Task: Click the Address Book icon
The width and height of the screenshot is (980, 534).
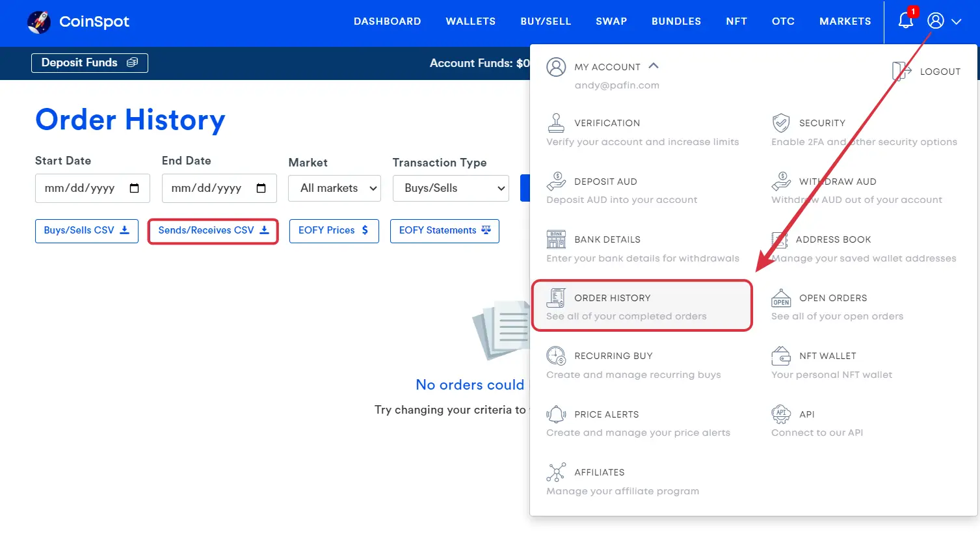Action: pyautogui.click(x=779, y=239)
